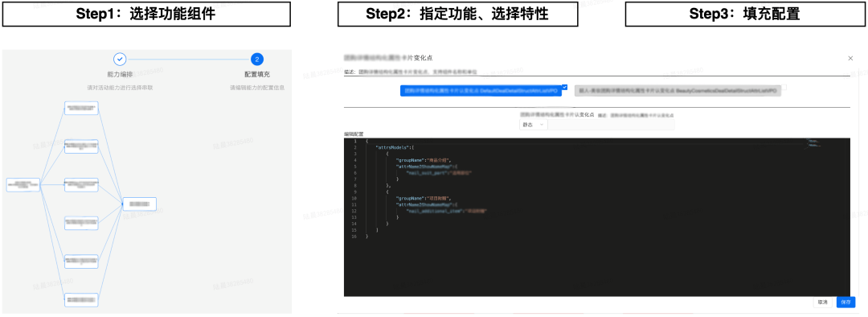Click the hint 请对活动能力进行选择串联
Screen dimensions: 868x317
click(120, 88)
